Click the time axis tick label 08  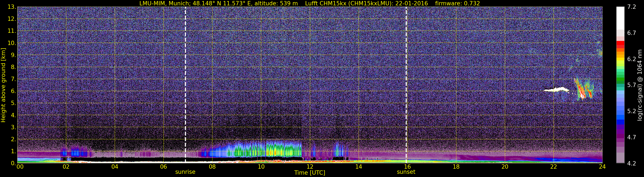pos(212,167)
